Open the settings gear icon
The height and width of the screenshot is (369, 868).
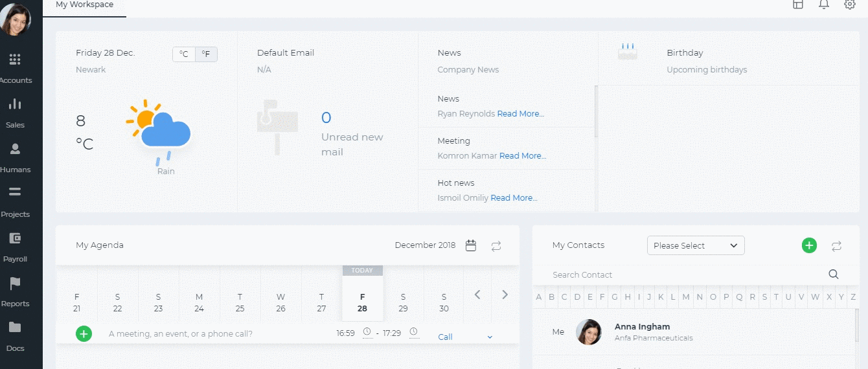point(850,5)
